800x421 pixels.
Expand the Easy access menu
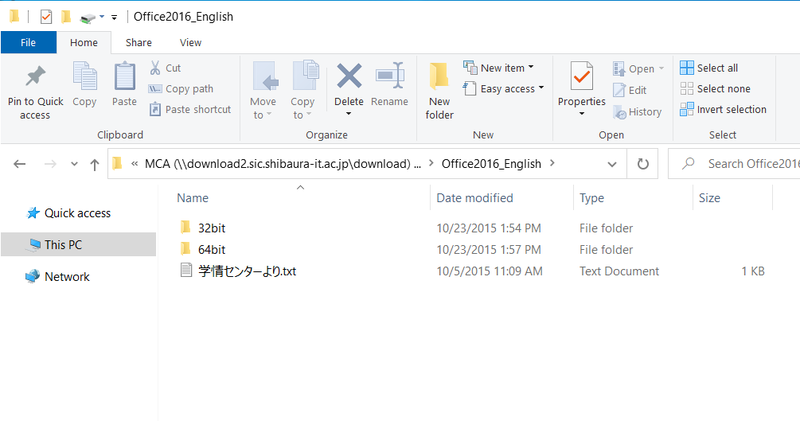coord(541,88)
